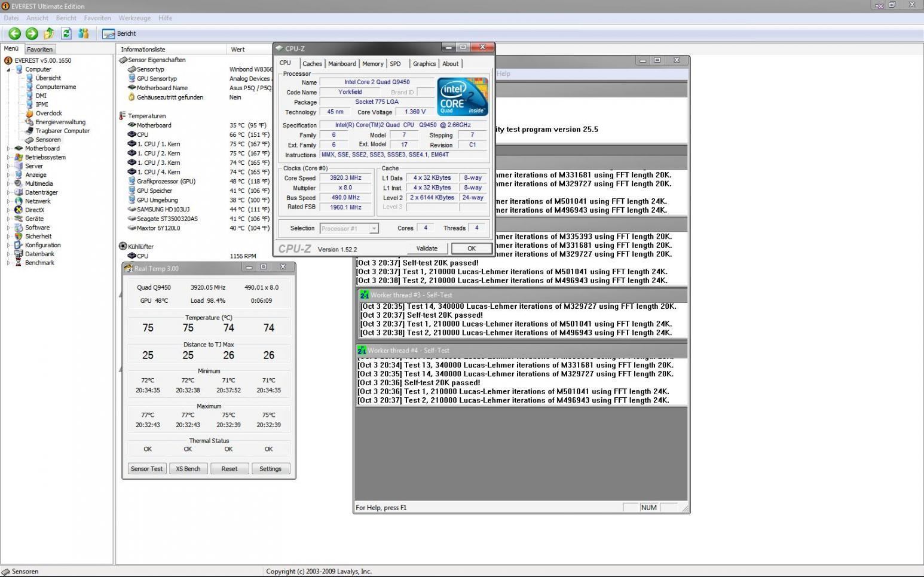Click the Validate button in CPU-Z
This screenshot has width=924, height=577.
click(427, 248)
